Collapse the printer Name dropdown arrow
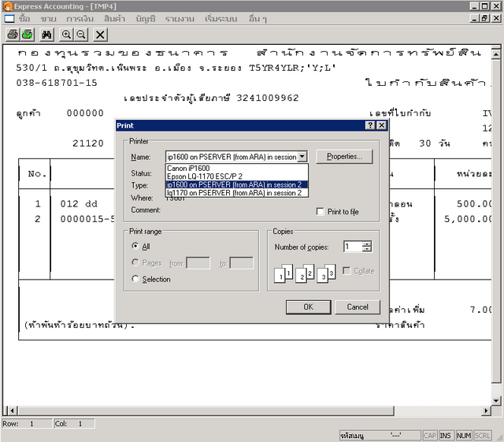Viewport: 504px width, 442px height. click(x=302, y=157)
